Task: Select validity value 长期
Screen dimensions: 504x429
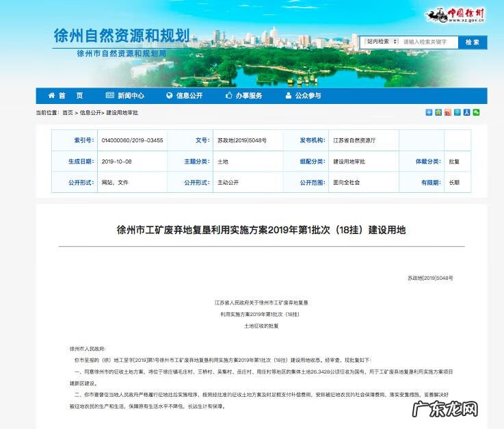Action: coord(454,182)
